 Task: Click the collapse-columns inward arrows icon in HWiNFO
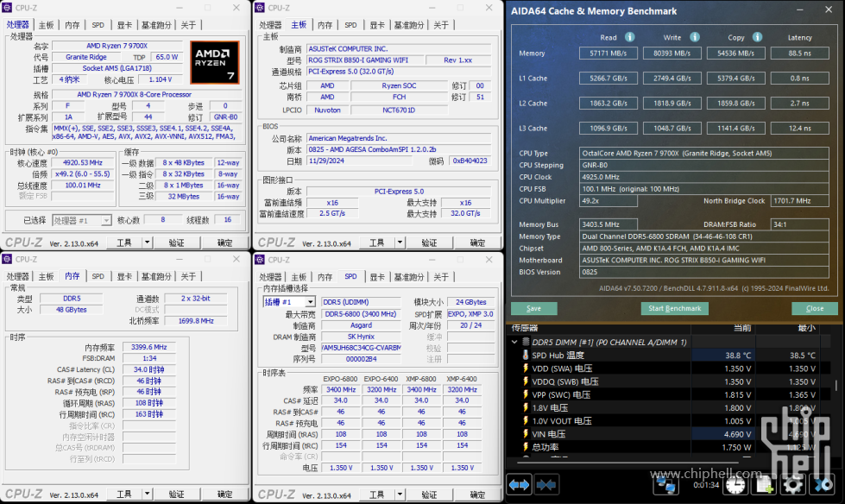pyautogui.click(x=545, y=485)
